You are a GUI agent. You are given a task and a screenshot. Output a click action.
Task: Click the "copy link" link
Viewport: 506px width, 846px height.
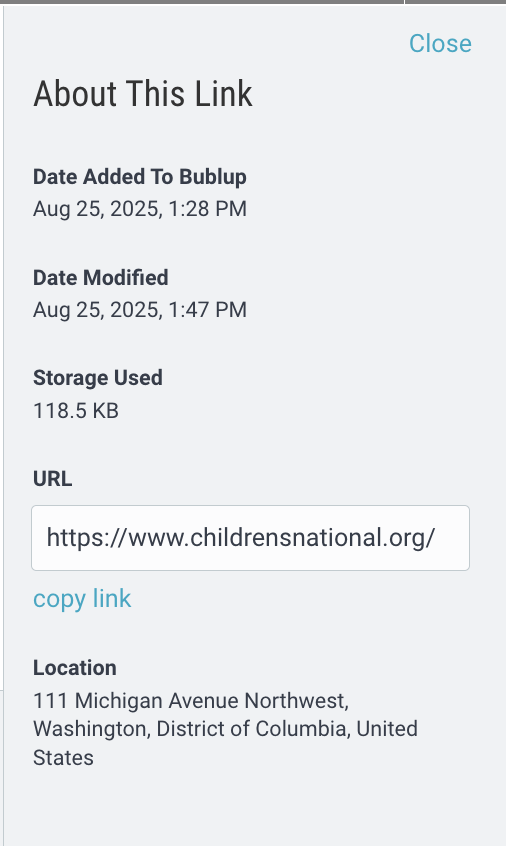(82, 598)
